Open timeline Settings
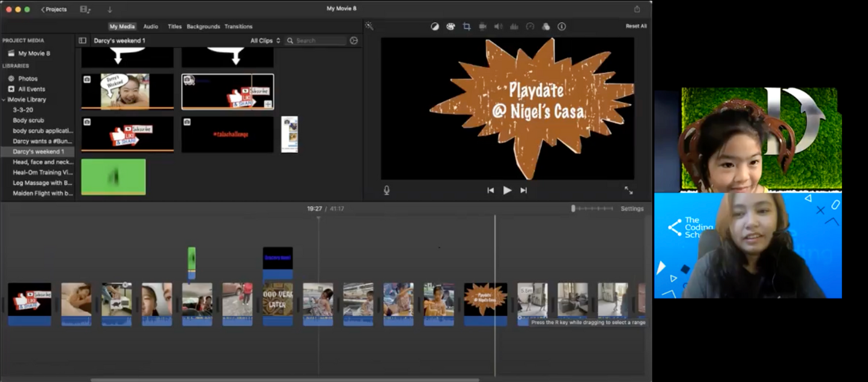Image resolution: width=868 pixels, height=382 pixels. 632,208
